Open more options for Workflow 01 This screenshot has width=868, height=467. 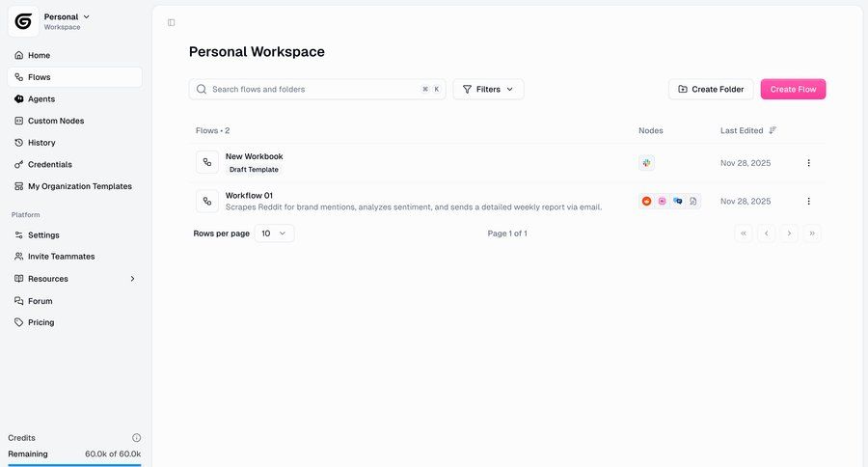809,201
